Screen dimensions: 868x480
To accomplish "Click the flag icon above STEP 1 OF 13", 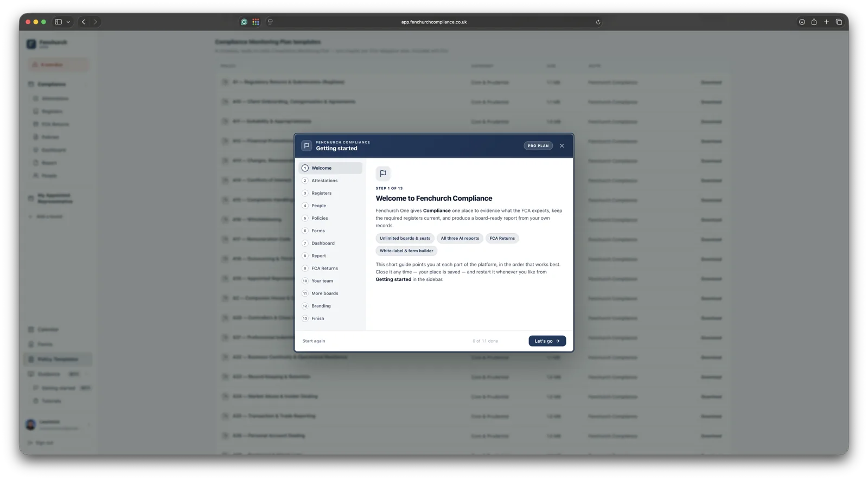I will (x=383, y=174).
